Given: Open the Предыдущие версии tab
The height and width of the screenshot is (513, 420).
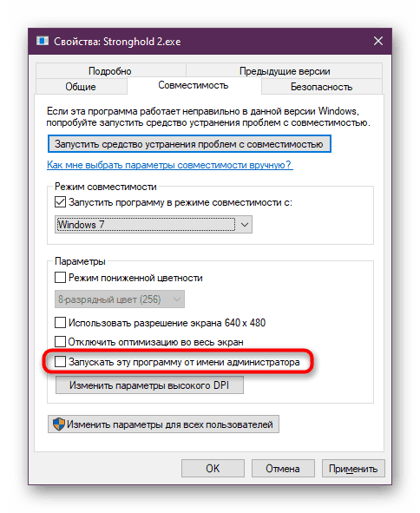Looking at the screenshot, I should point(285,71).
